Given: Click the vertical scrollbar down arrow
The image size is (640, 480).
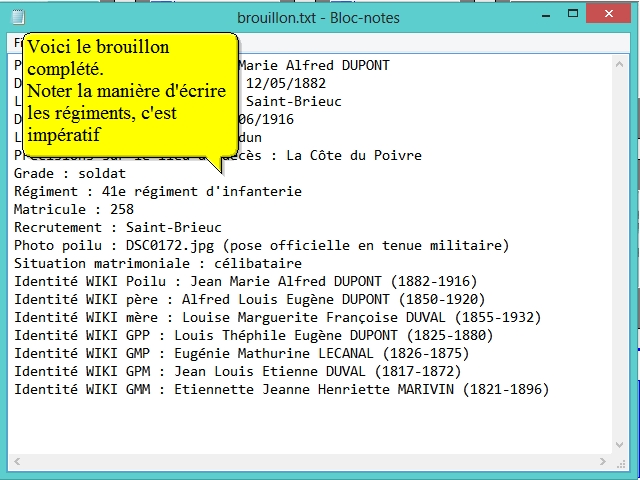Looking at the screenshot, I should pyautogui.click(x=621, y=446).
